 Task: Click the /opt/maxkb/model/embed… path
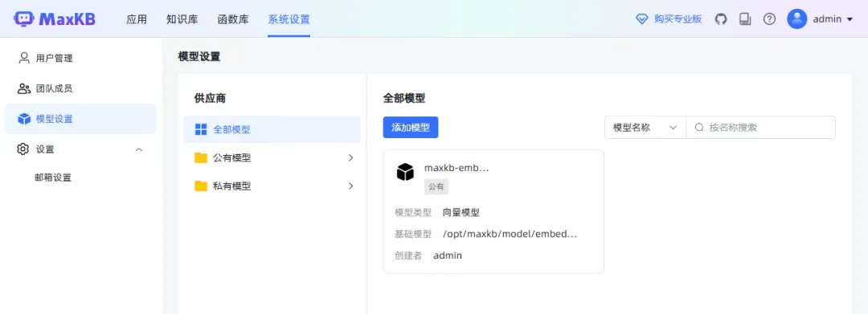tap(510, 234)
